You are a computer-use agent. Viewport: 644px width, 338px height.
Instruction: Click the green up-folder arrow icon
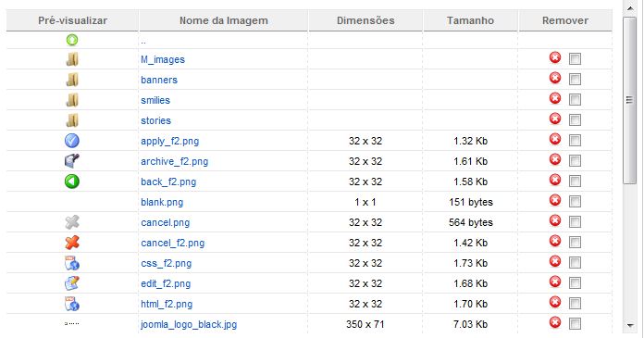pos(72,40)
